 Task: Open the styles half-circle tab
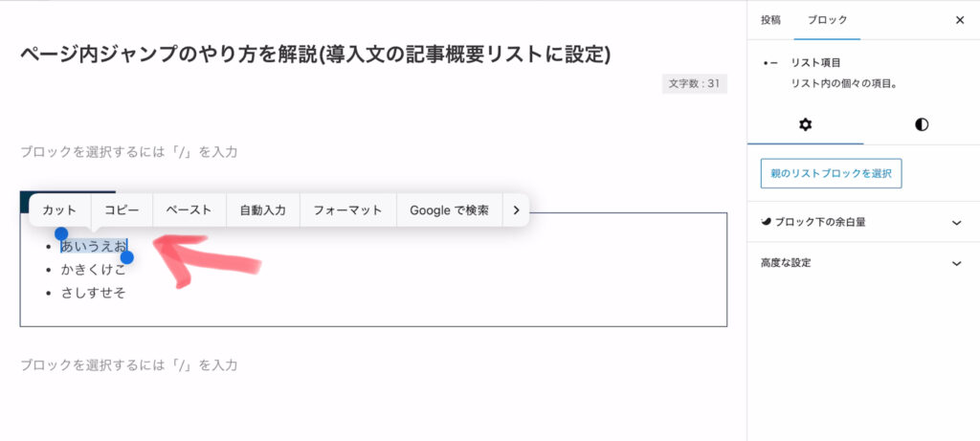tap(922, 124)
